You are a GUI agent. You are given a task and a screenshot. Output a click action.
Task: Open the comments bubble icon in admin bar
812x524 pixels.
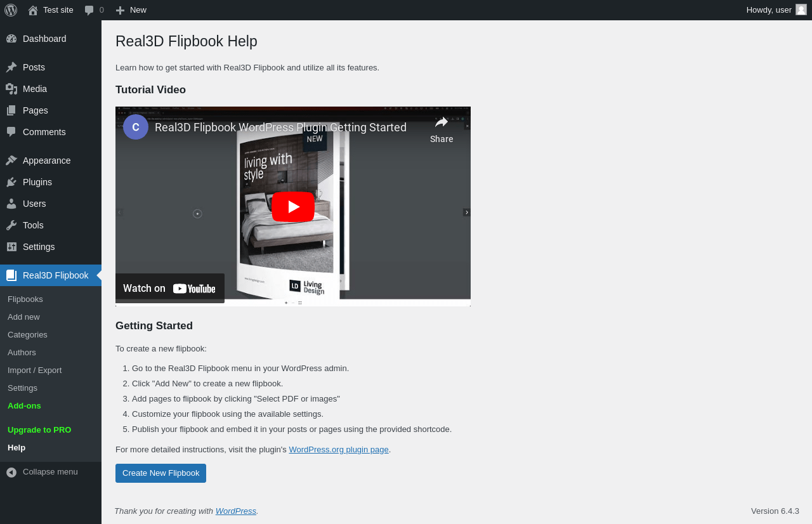coord(89,10)
